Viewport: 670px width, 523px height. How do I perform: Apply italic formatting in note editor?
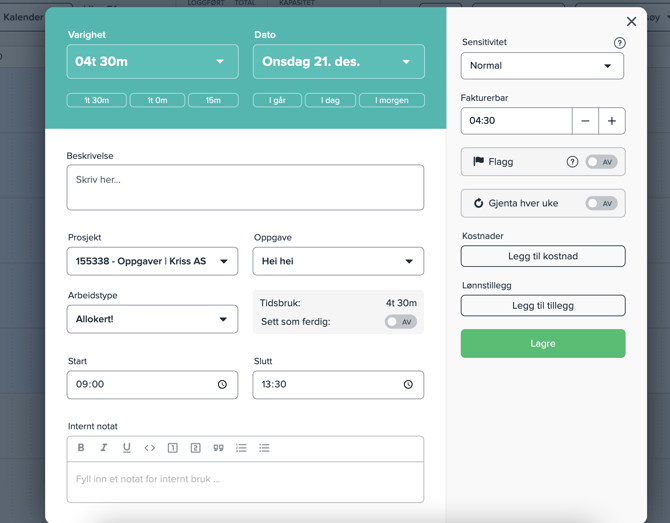coord(104,448)
